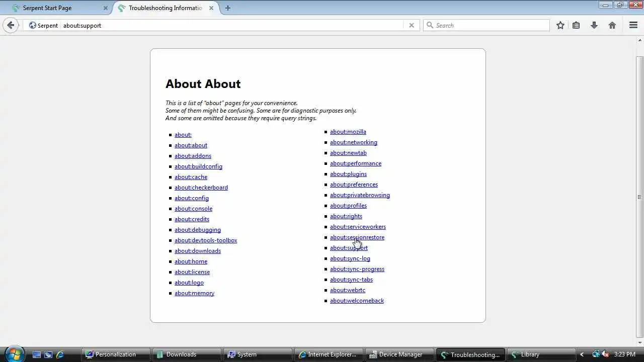The height and width of the screenshot is (362, 644).
Task: Expand hidden tray icons arrow
Action: [582, 354]
